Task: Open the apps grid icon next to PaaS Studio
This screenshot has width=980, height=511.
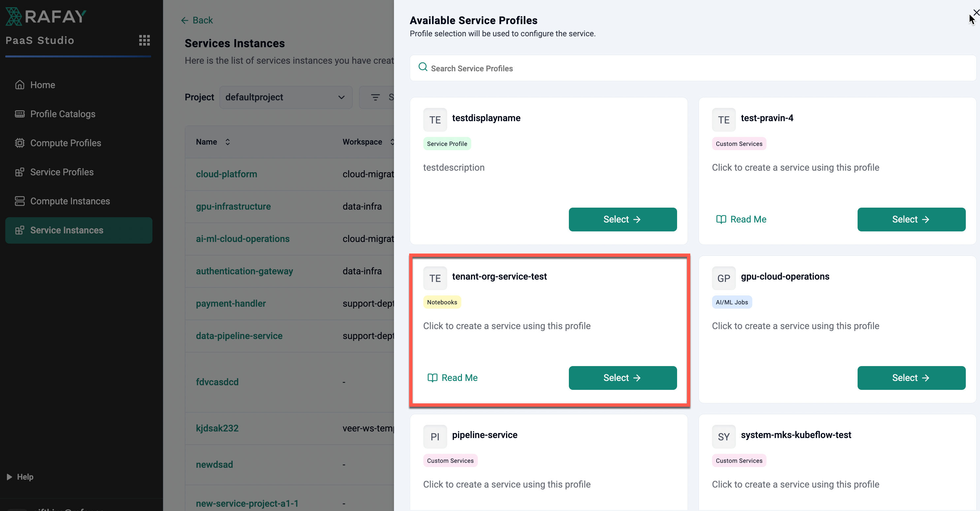Action: [144, 40]
